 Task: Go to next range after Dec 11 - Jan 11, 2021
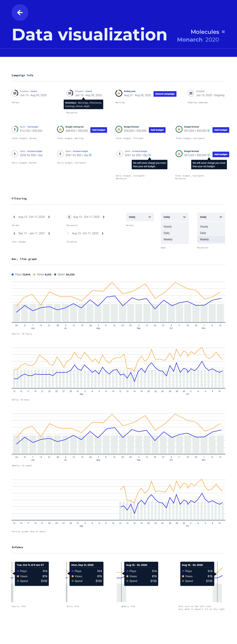[x=49, y=233]
